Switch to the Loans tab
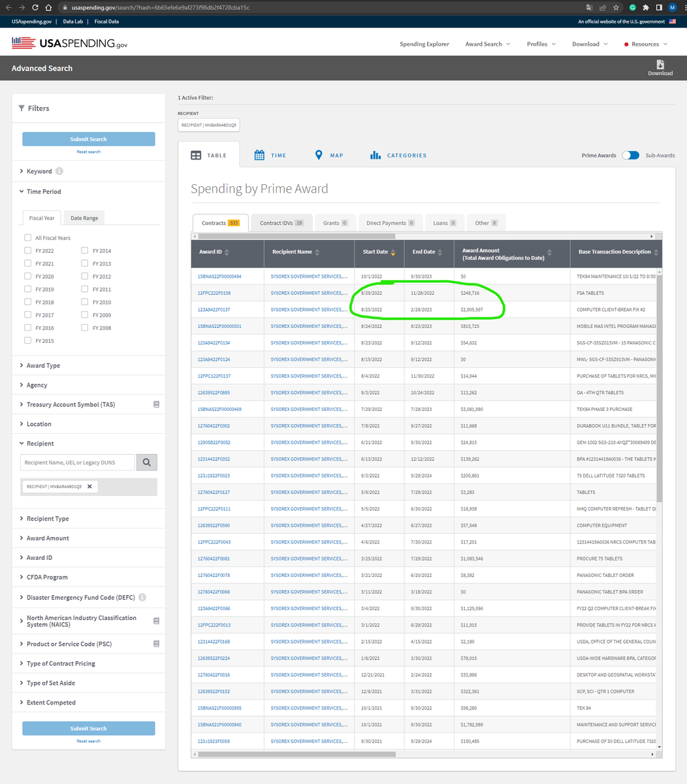Image resolution: width=687 pixels, height=784 pixels. coord(445,223)
